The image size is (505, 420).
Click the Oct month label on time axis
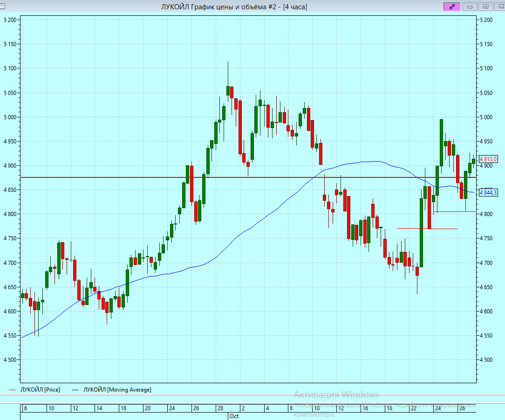pos(234,416)
